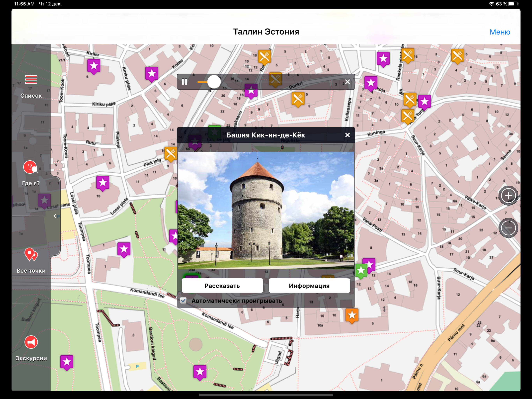
Task: Click the Рассказать button
Action: coord(222,286)
